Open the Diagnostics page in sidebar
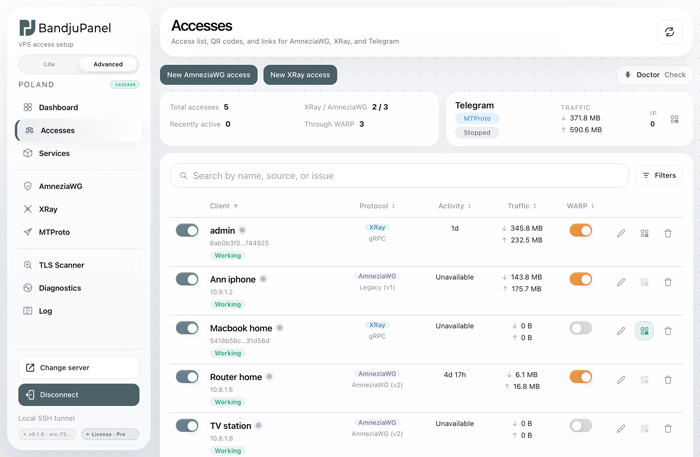The image size is (700, 457). [x=59, y=288]
